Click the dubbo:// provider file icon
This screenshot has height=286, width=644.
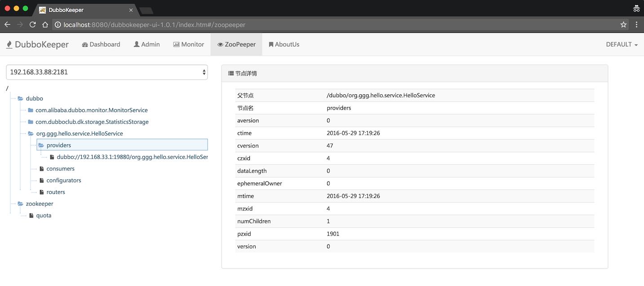click(x=52, y=156)
